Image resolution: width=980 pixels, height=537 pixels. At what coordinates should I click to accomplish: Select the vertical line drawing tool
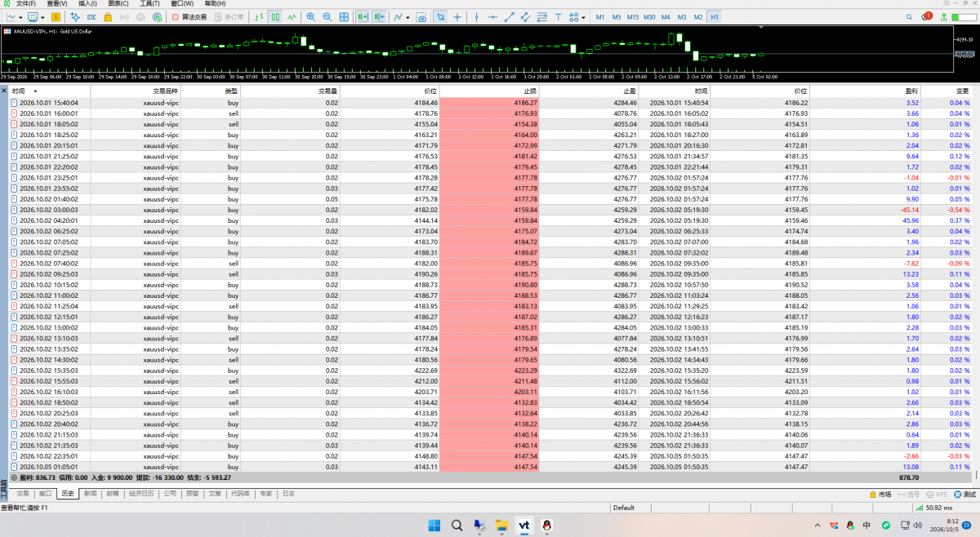coord(477,16)
